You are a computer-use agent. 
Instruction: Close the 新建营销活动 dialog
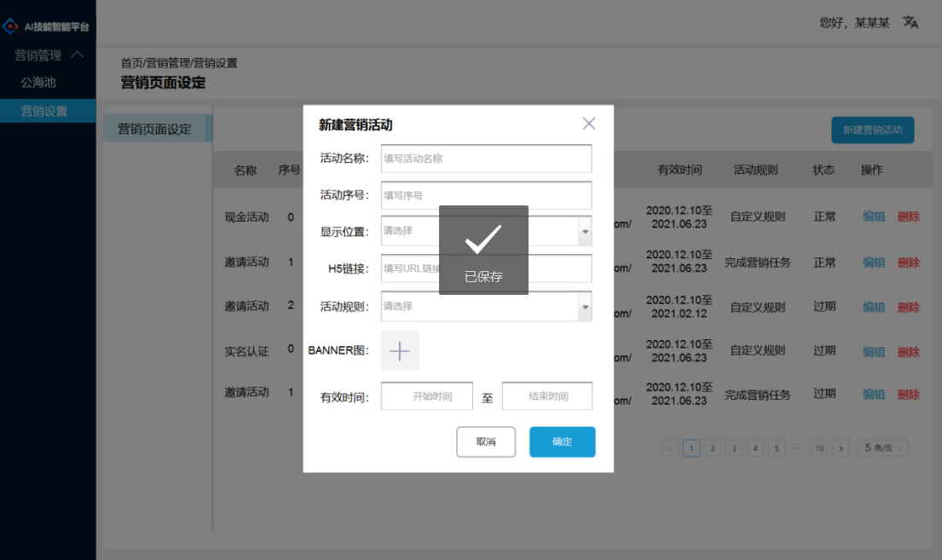(x=588, y=123)
